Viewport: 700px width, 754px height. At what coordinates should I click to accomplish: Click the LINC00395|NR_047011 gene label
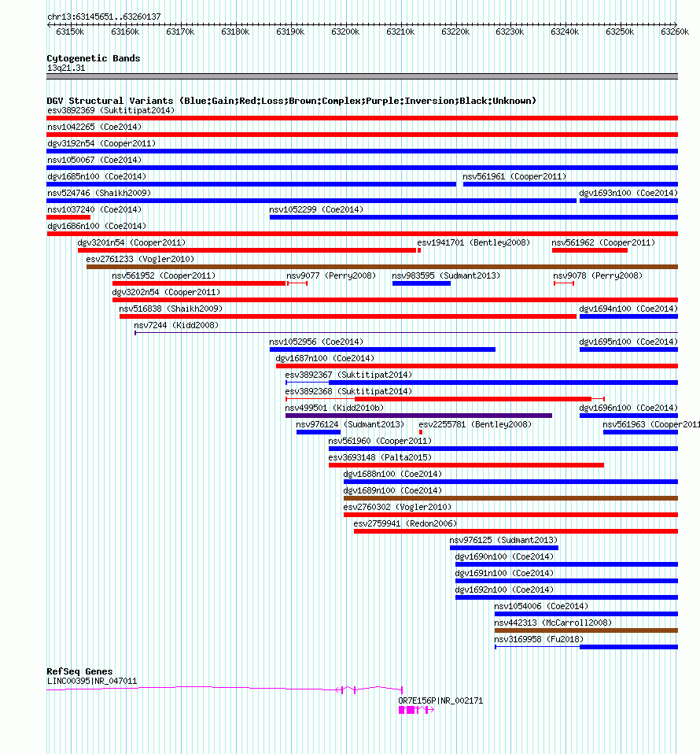(92, 682)
